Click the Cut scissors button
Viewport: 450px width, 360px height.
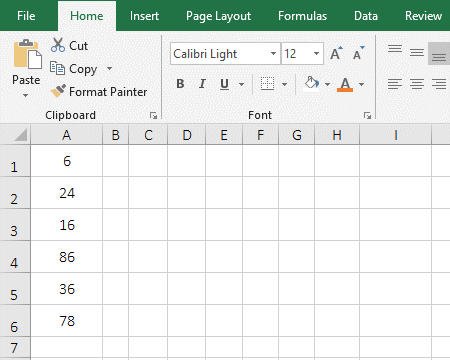coord(69,45)
